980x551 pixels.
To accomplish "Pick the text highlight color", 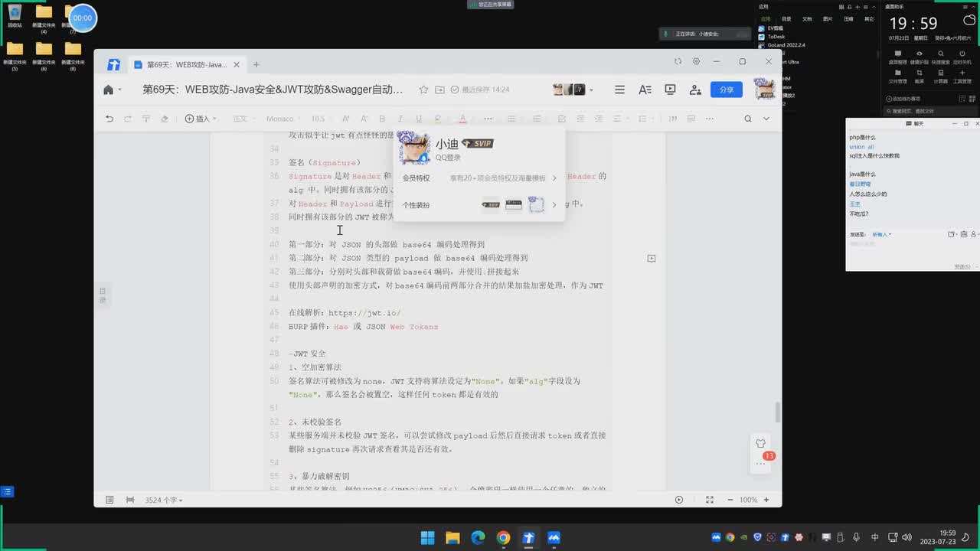I will (x=438, y=119).
